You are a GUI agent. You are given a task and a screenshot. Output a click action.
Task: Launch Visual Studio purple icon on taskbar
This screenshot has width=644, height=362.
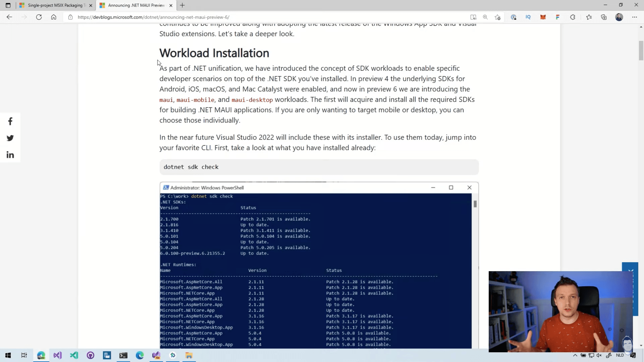click(x=58, y=355)
